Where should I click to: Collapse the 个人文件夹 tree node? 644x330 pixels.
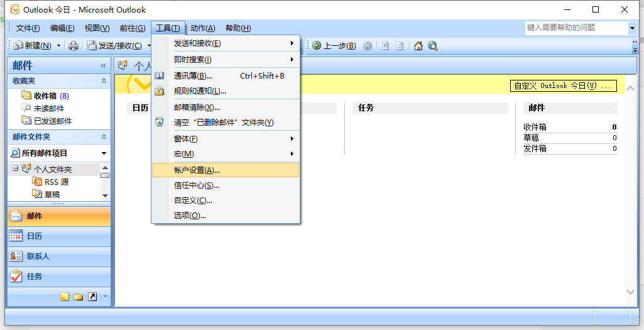(15, 168)
